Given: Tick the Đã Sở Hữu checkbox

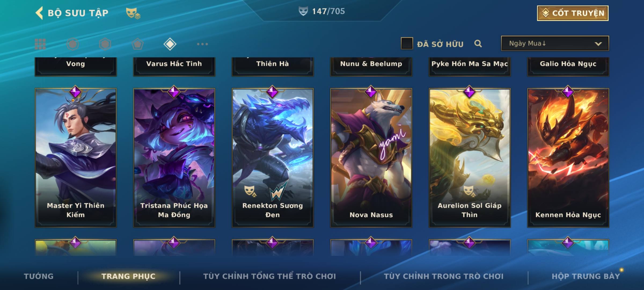Looking at the screenshot, I should pos(407,44).
